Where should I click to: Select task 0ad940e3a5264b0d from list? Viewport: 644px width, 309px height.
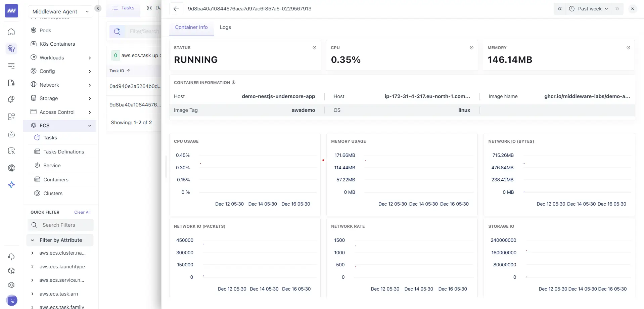(135, 86)
